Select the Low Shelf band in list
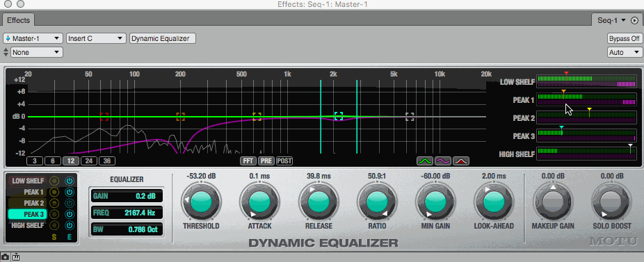The image size is (644, 262). point(28,181)
